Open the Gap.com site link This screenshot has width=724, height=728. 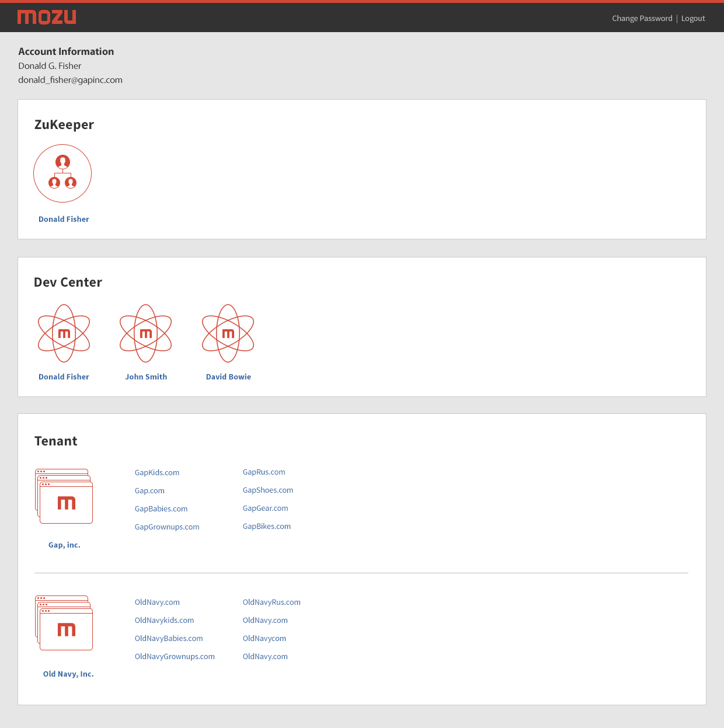coord(149,491)
